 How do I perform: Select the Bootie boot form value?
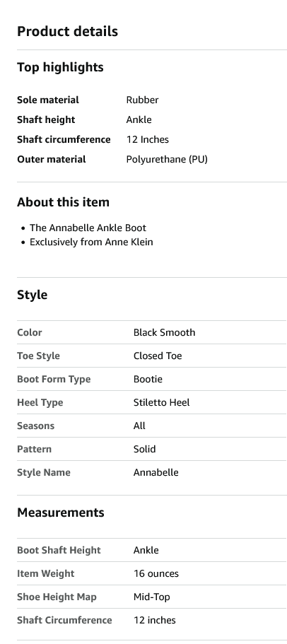148,379
